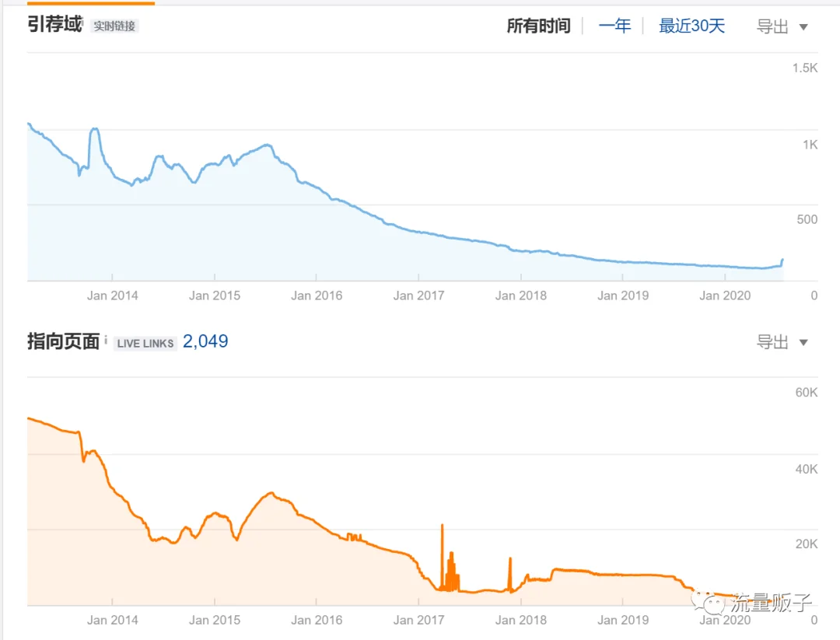Click Jan 2018 label on 指向页面 chart
The image size is (840, 640).
tap(520, 621)
